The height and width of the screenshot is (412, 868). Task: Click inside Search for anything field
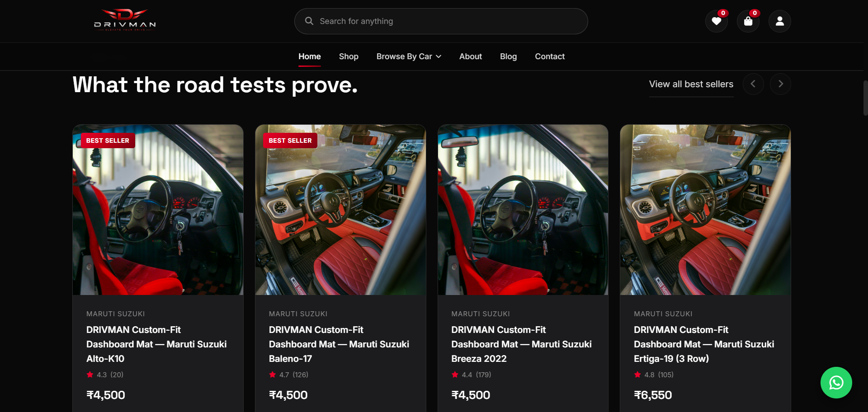441,21
